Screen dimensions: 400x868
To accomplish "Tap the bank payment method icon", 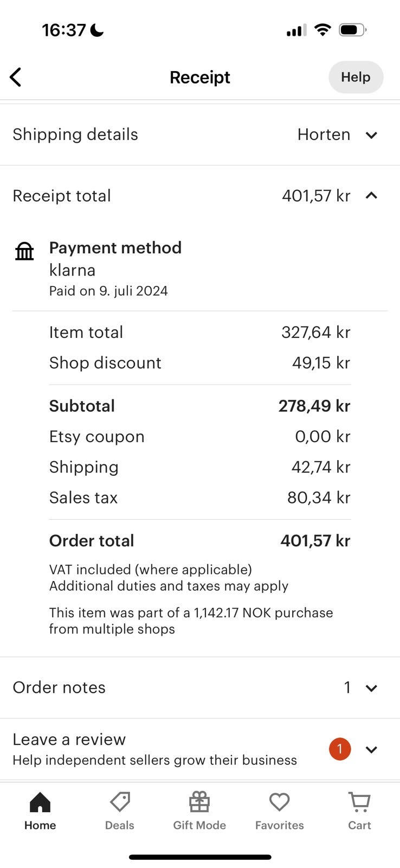I will point(24,251).
